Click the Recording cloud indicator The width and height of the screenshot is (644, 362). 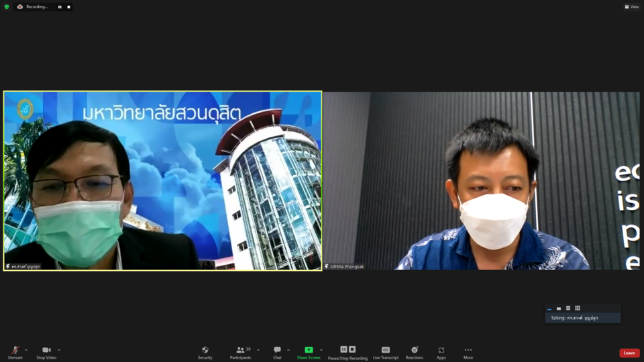point(19,7)
